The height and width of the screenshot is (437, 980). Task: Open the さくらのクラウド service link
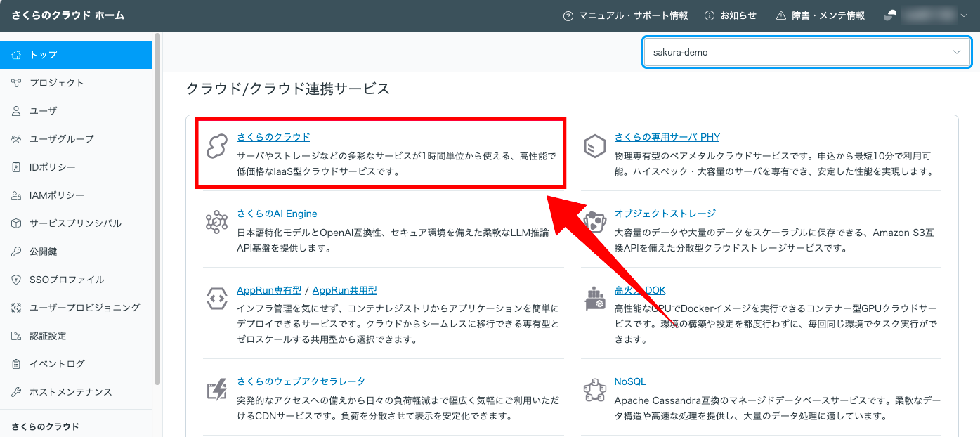[273, 137]
